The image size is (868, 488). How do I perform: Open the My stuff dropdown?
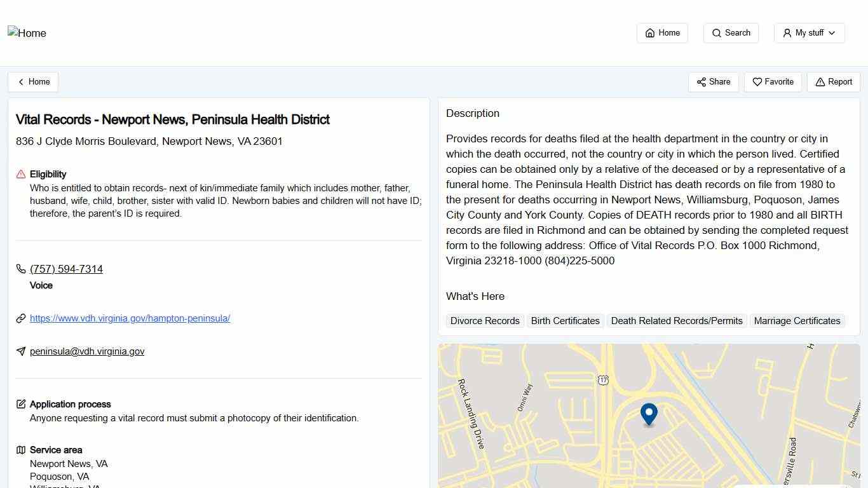coord(809,32)
